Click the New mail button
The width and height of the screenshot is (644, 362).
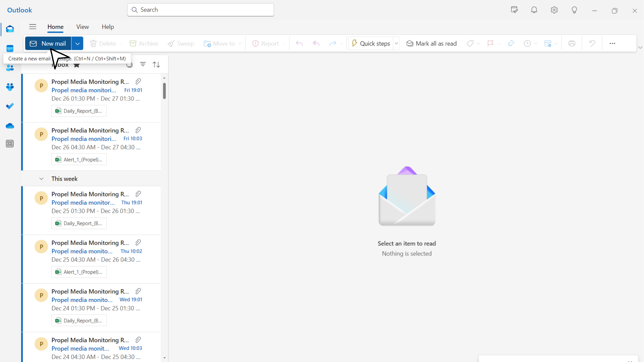[48, 44]
